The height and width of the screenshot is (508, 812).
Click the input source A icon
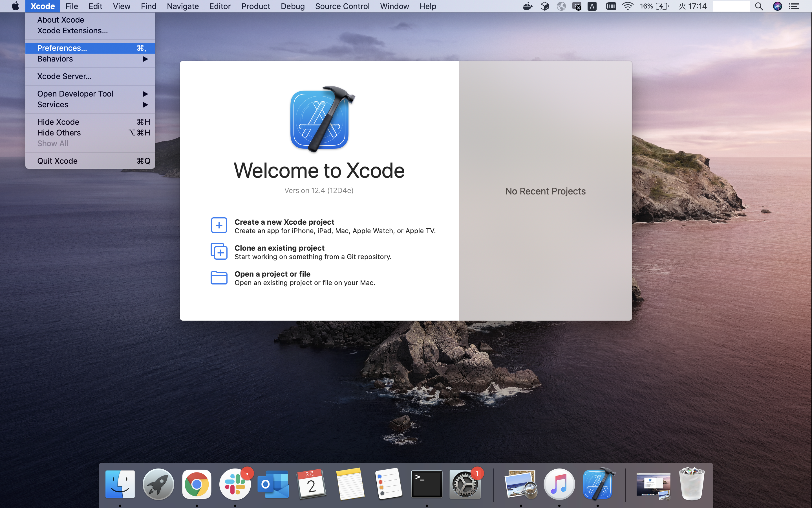click(592, 6)
